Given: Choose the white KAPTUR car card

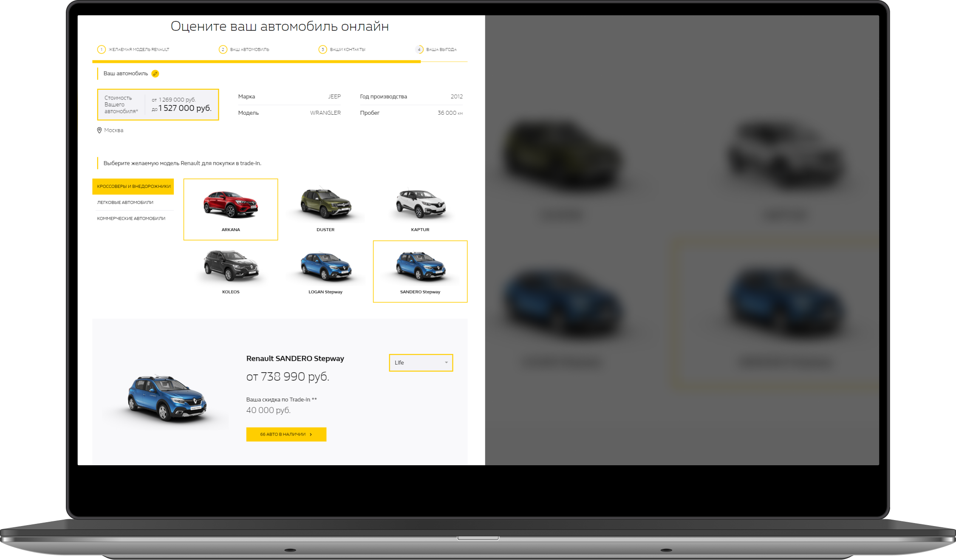Looking at the screenshot, I should [x=420, y=209].
